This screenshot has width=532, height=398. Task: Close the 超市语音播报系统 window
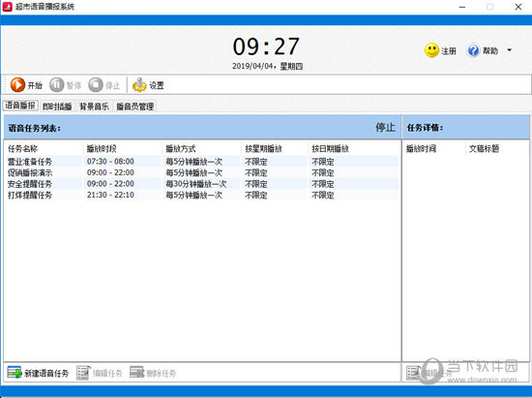pyautogui.click(x=518, y=7)
